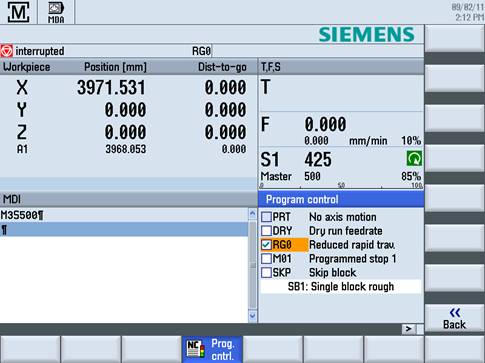Image resolution: width=485 pixels, height=363 pixels.
Task: Expand the softkey bar with the > arrow
Action: pos(409,329)
